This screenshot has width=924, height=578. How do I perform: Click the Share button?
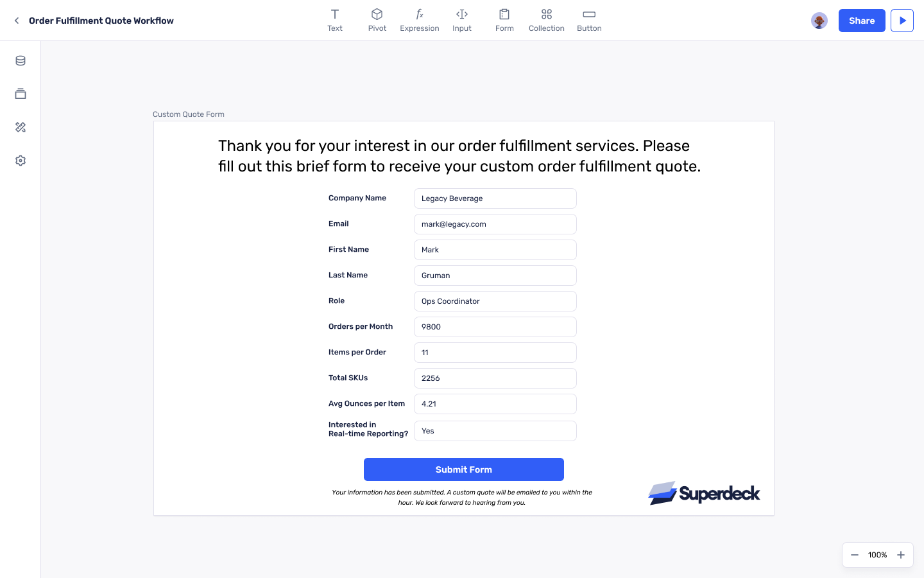tap(862, 21)
